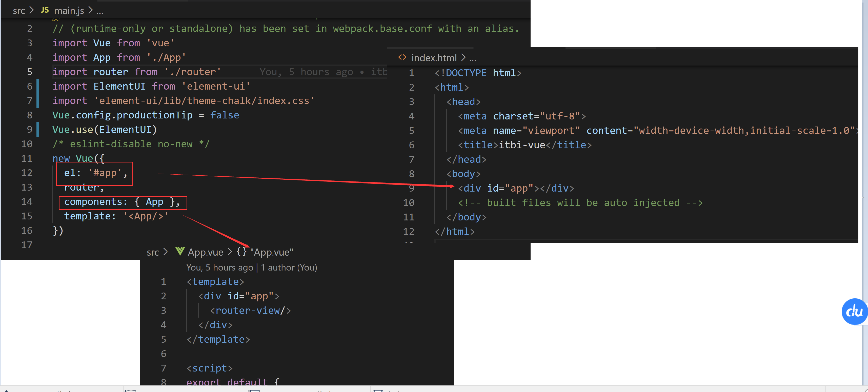Select the quoted "App.vue" symbol in breadcrumb

[272, 252]
